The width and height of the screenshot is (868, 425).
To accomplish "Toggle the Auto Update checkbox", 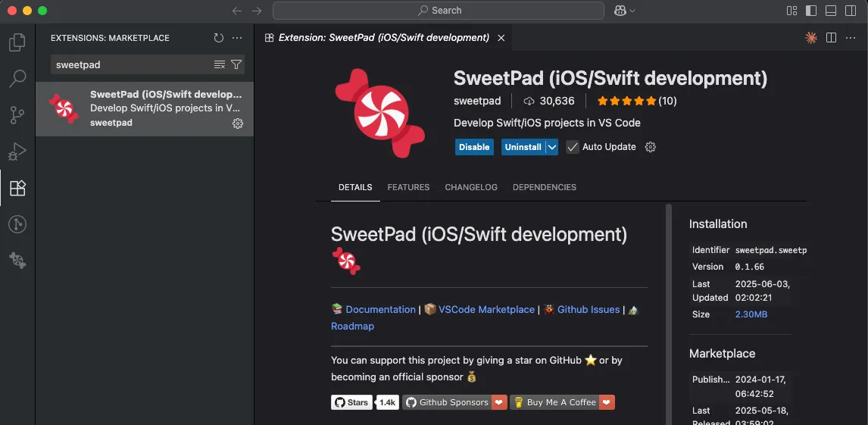I will click(573, 147).
